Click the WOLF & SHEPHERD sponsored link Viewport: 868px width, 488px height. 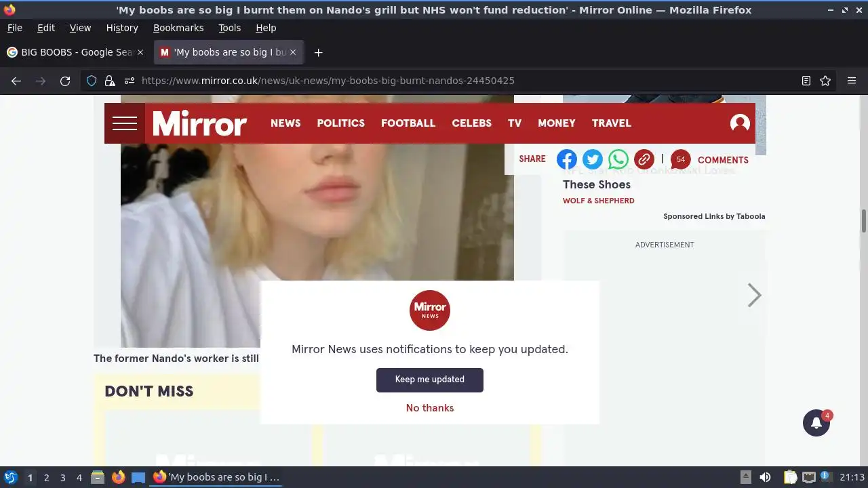click(x=599, y=201)
